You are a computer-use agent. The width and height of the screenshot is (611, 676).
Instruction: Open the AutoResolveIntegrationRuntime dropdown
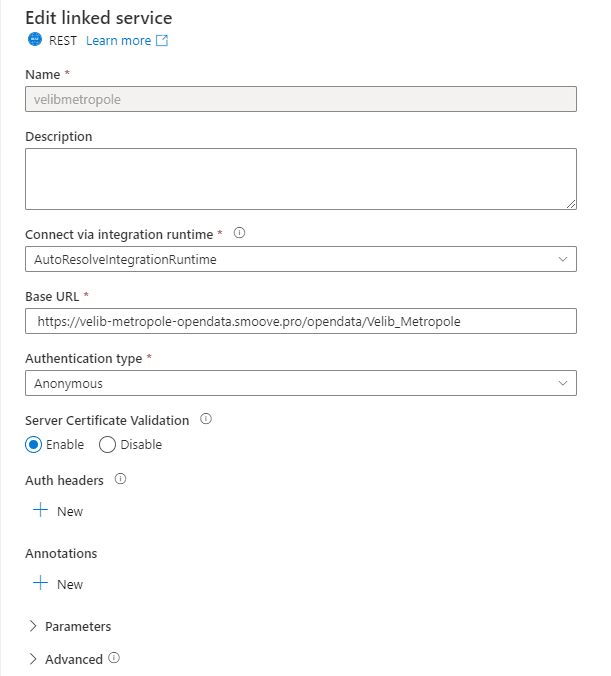[x=300, y=259]
